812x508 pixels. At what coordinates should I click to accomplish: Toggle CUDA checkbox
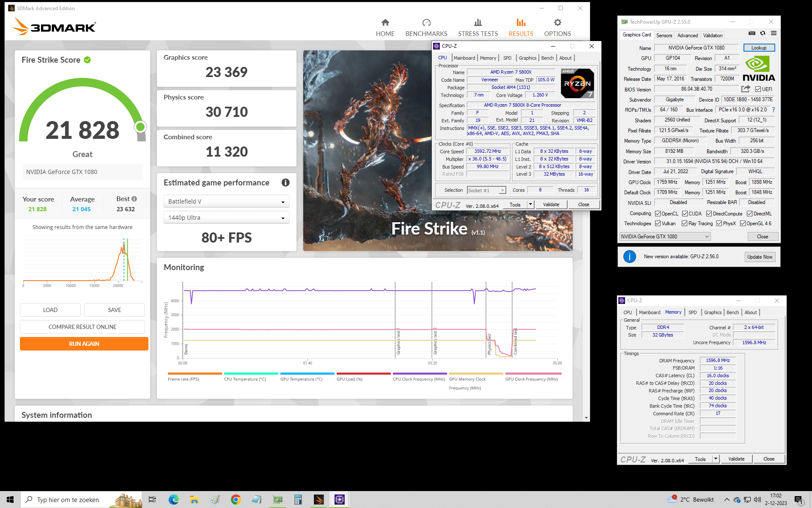(x=685, y=214)
